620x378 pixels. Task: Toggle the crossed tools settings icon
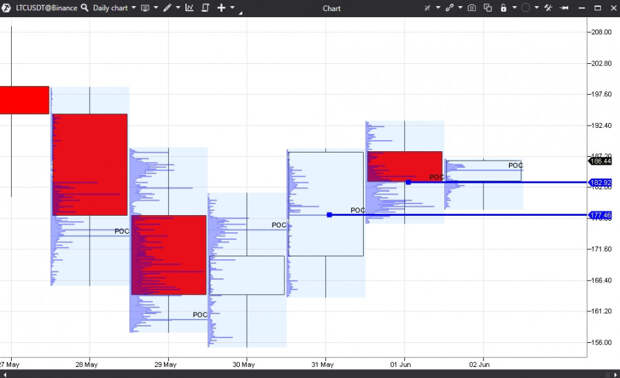tap(548, 8)
